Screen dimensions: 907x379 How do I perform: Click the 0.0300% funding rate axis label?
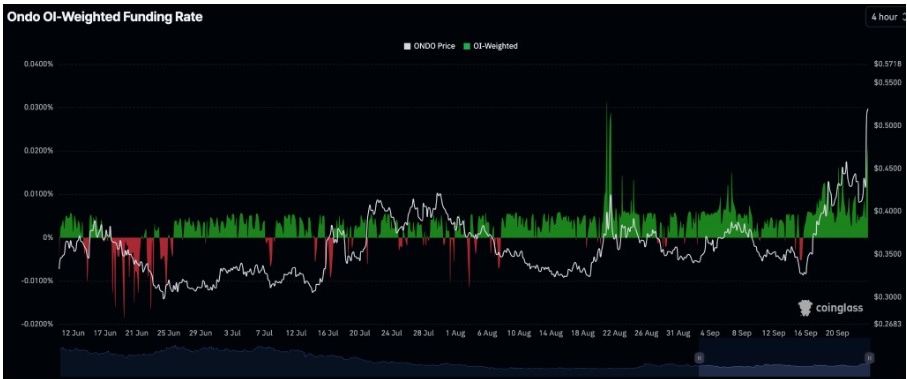[38, 108]
